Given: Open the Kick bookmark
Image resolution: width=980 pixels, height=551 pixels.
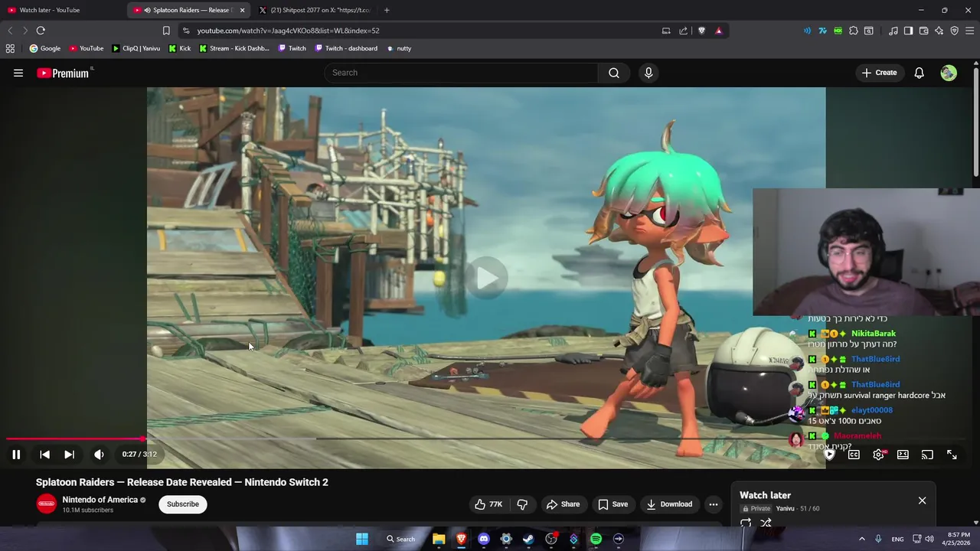Looking at the screenshot, I should click(x=180, y=48).
